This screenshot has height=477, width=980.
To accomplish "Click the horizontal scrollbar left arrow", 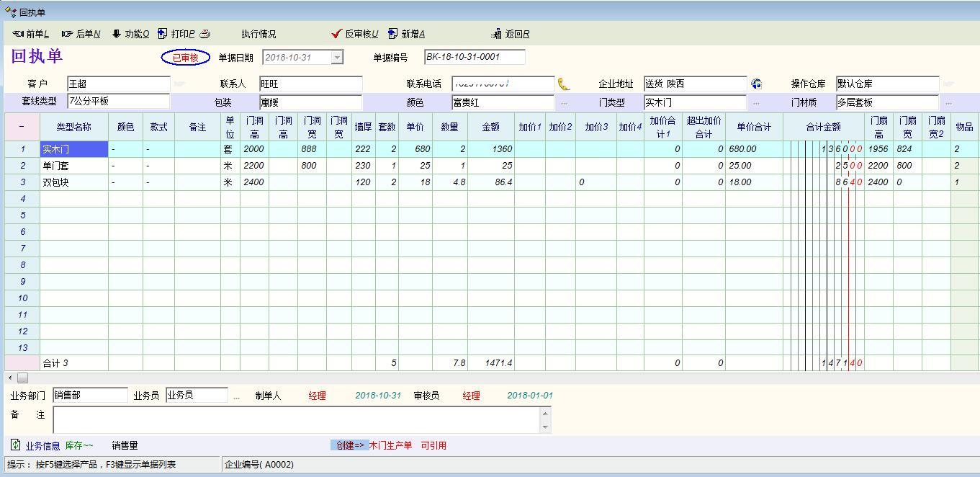I will (x=10, y=378).
